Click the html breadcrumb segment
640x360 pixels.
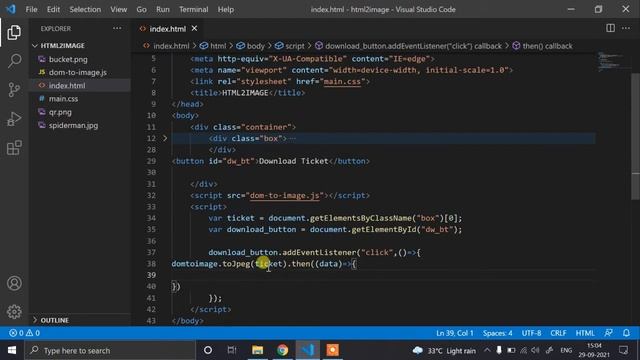point(218,46)
